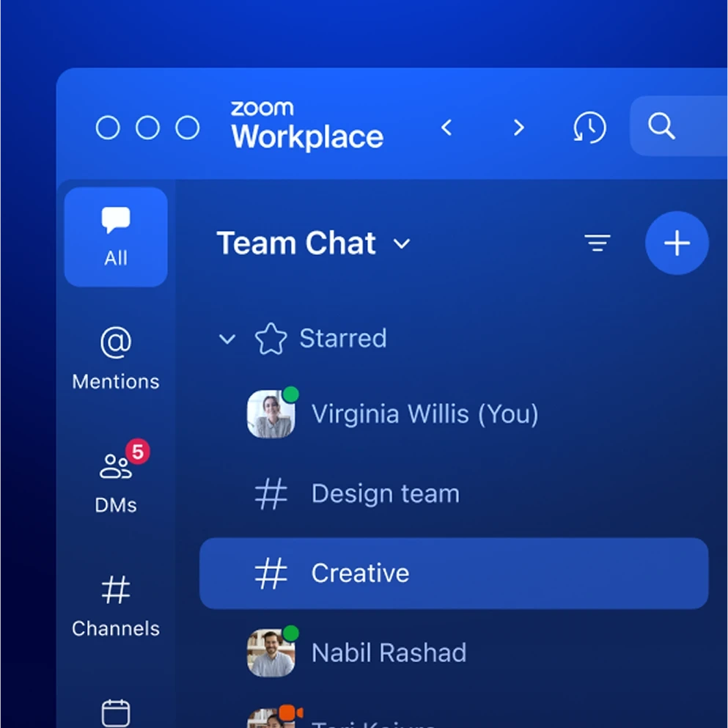Open the Team Chat dropdown
The image size is (728, 728).
[x=402, y=243]
